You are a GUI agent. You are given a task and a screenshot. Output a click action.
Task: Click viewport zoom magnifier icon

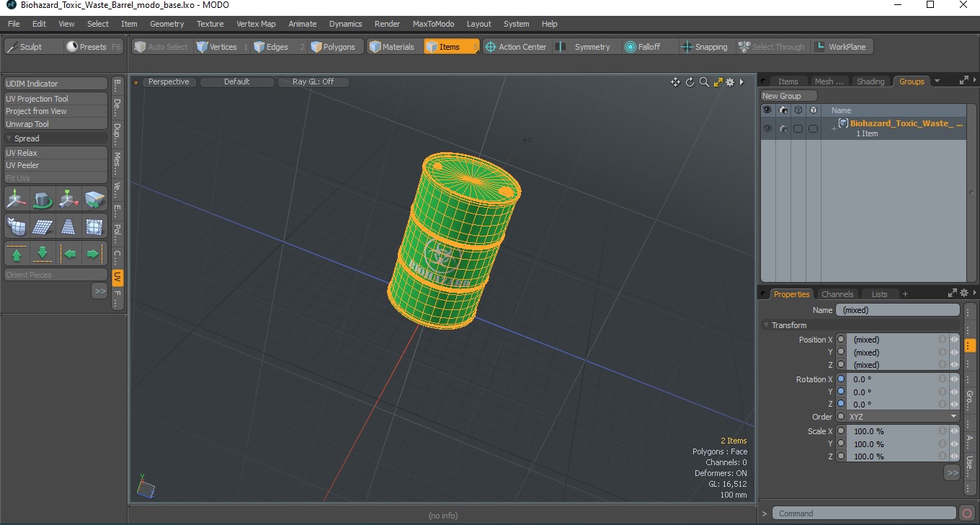coord(704,82)
